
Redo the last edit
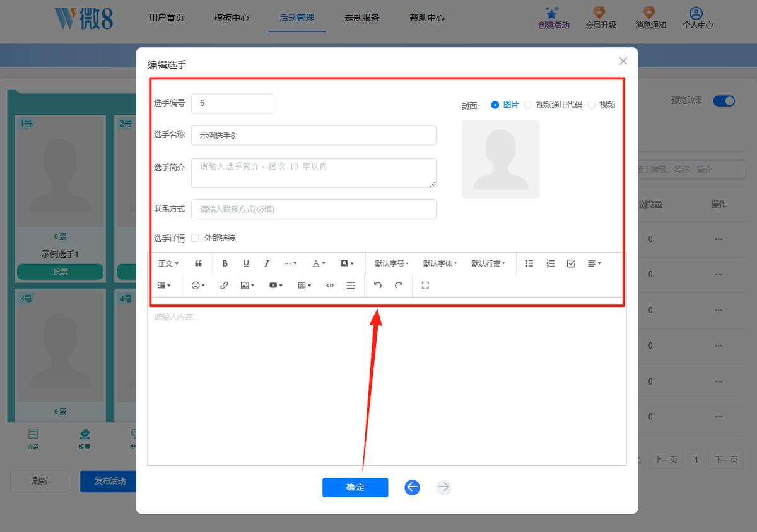coord(399,286)
